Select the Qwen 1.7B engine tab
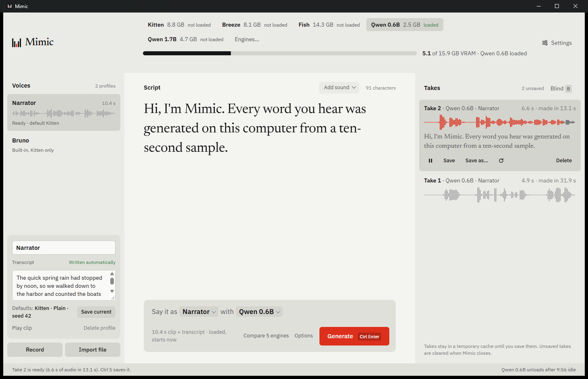588x379 pixels. (x=185, y=39)
